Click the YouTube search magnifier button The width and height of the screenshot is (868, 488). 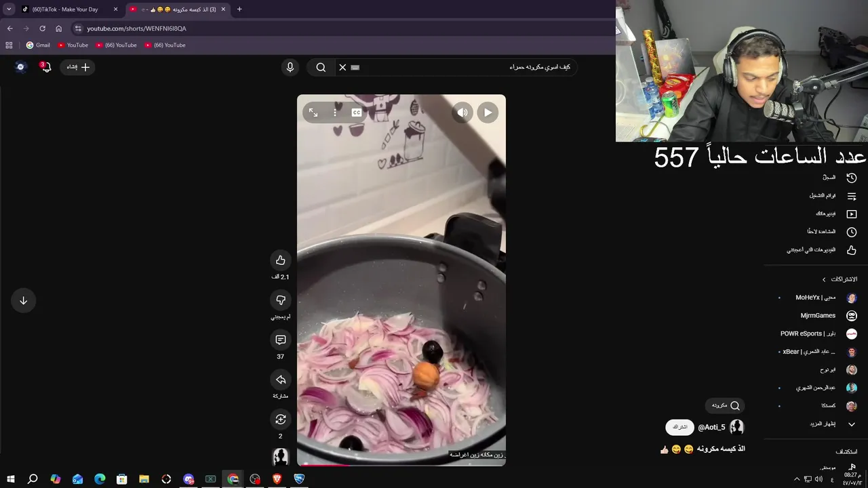[321, 67]
